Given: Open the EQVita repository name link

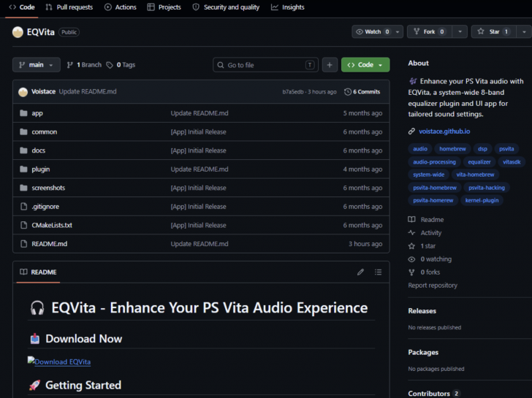Looking at the screenshot, I should pos(41,32).
